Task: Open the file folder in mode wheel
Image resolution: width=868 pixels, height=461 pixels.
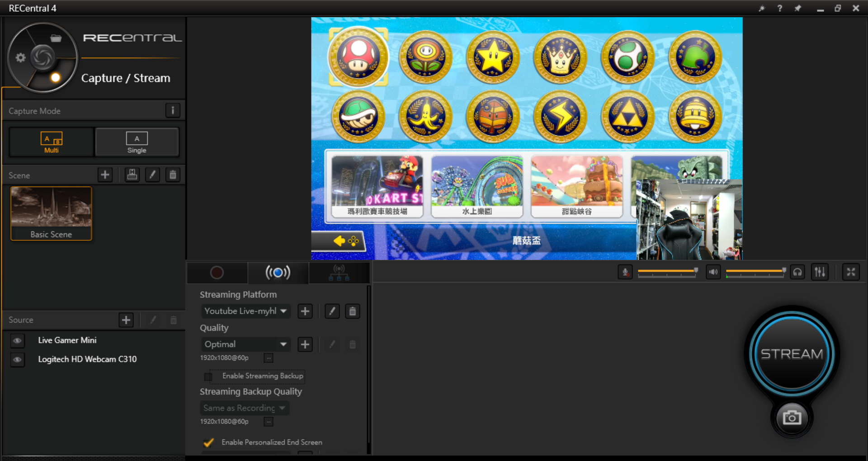Action: click(56, 38)
